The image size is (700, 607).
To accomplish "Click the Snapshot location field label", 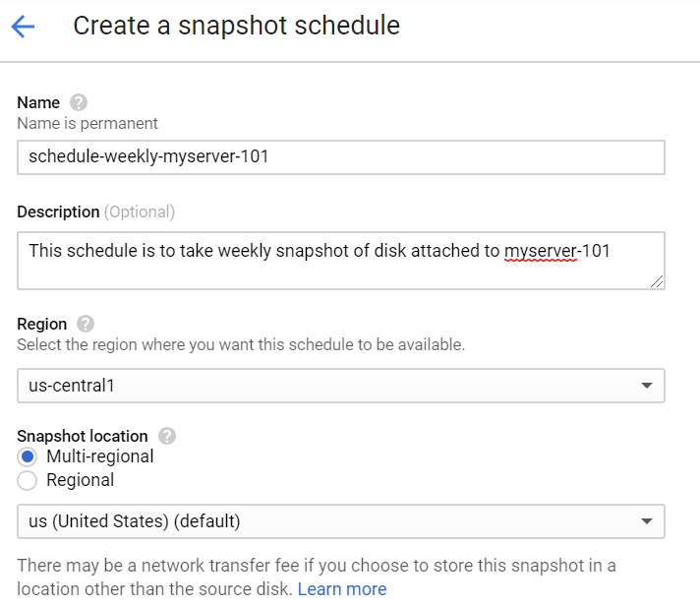I will click(83, 436).
